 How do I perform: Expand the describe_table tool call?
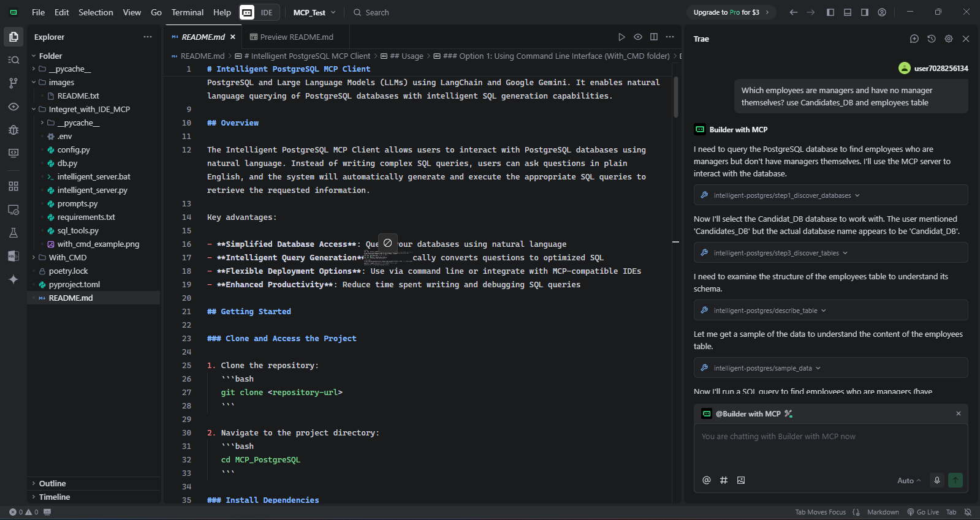pyautogui.click(x=830, y=311)
